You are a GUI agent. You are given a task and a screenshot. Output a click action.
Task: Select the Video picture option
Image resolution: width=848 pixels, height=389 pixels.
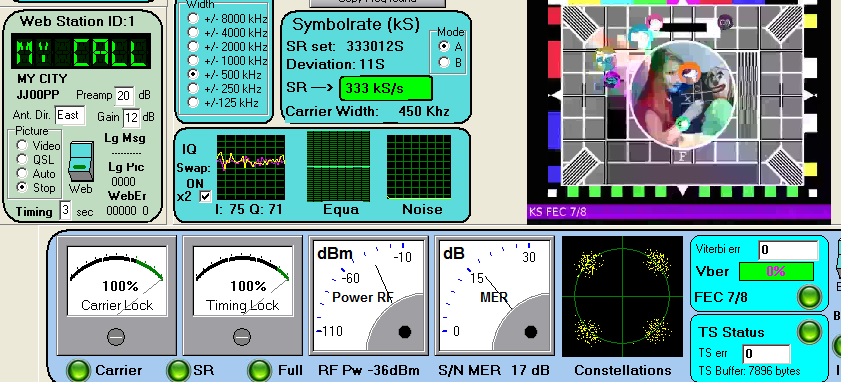22,145
